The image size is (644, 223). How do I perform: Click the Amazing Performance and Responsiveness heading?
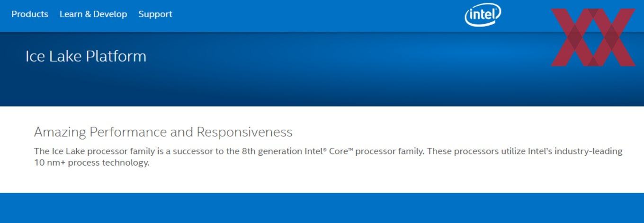[163, 132]
